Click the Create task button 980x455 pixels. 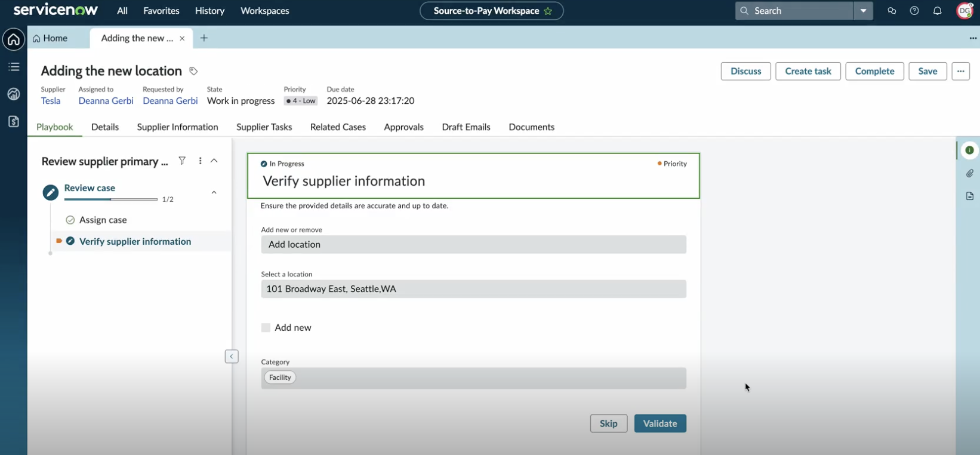808,71
